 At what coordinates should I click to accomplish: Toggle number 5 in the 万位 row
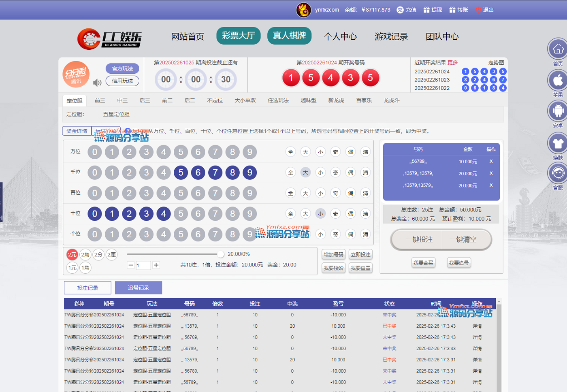(x=181, y=152)
